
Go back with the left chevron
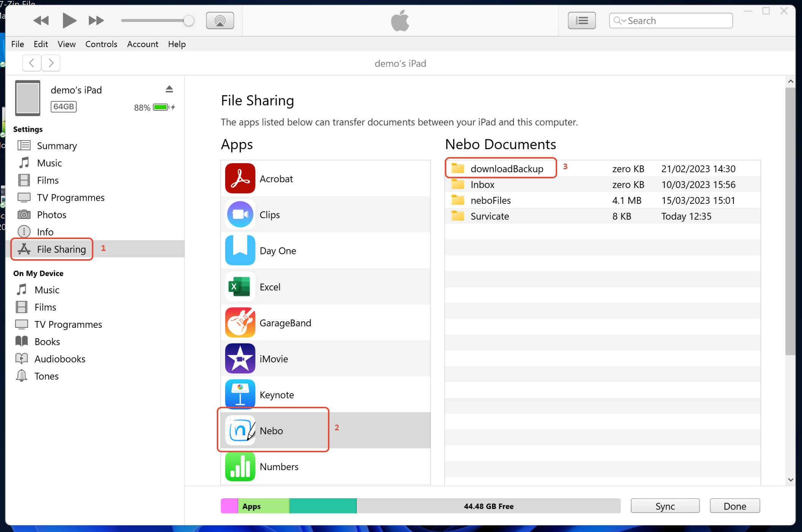[32, 63]
